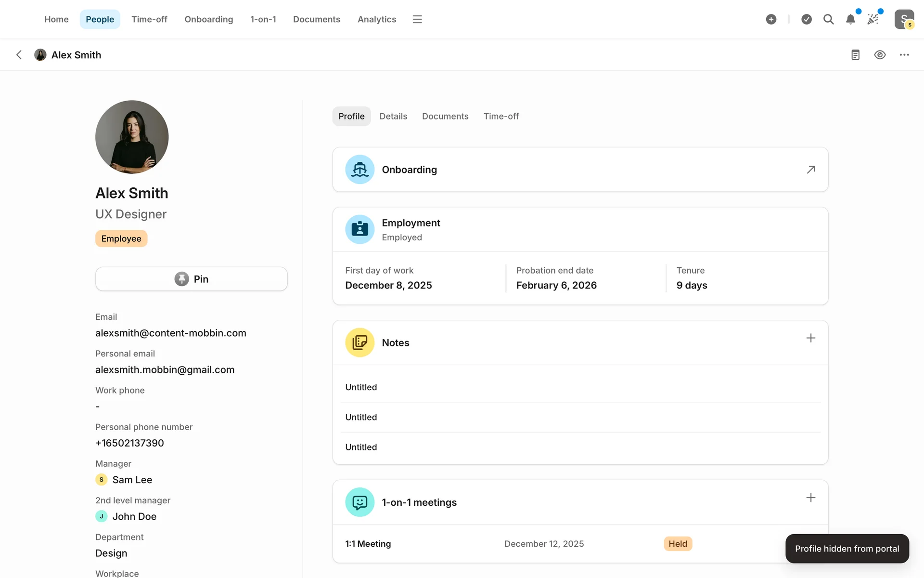
Task: Switch to the Details tab
Action: pyautogui.click(x=393, y=116)
